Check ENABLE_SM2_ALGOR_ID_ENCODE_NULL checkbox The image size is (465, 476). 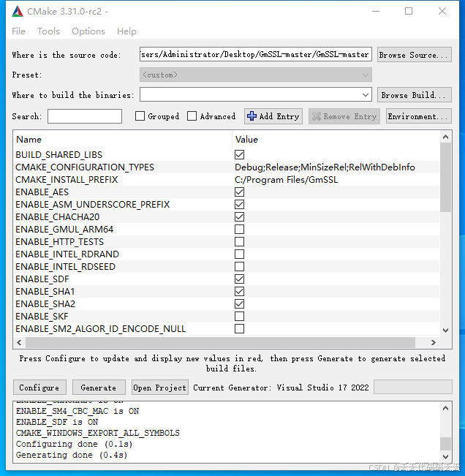(x=240, y=329)
